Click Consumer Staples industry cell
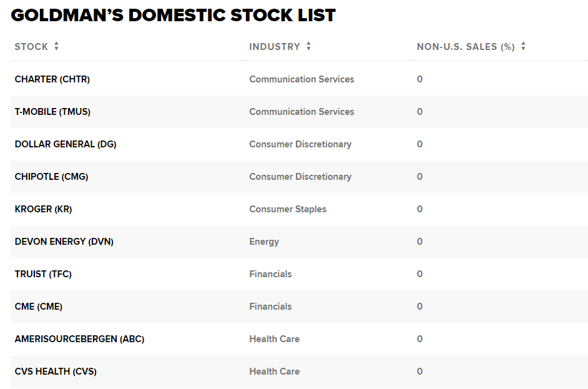 click(288, 209)
